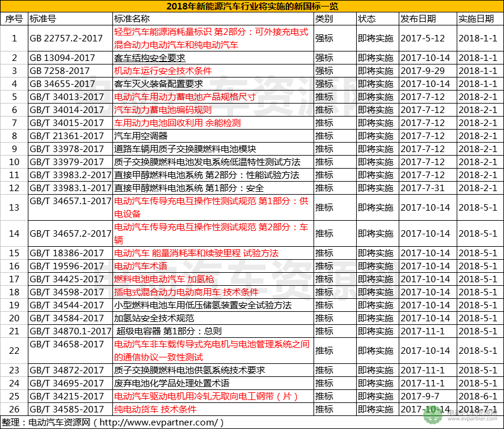Click 质子交换膜燃料电池供氢系统技术要求
This screenshot has width=504, height=429.
(190, 370)
